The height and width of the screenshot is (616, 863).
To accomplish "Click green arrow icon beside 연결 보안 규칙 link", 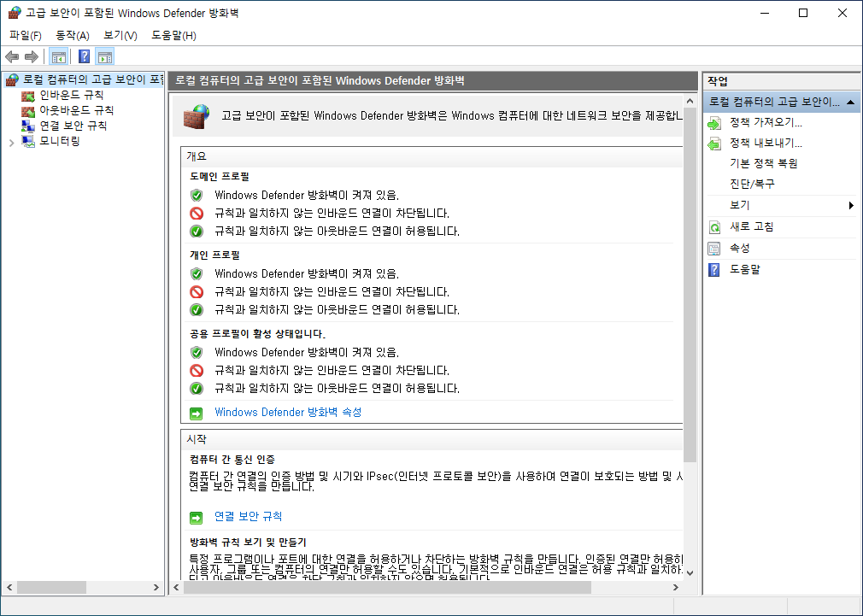I will [196, 518].
